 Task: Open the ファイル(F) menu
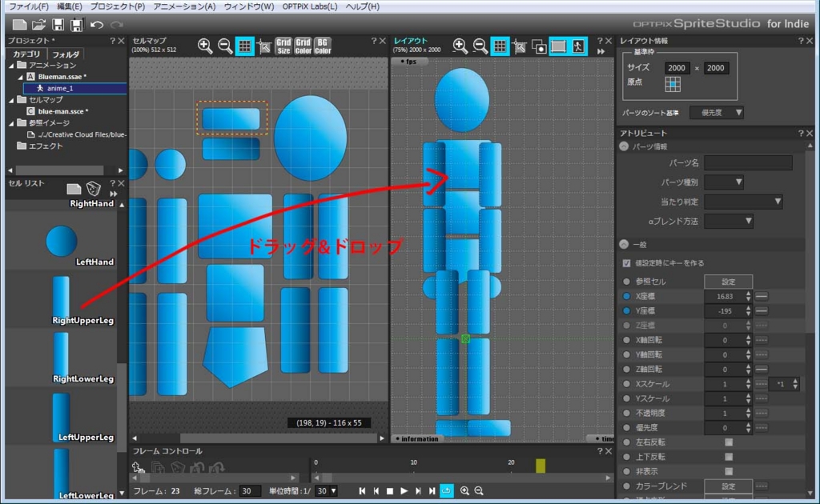[x=29, y=6]
